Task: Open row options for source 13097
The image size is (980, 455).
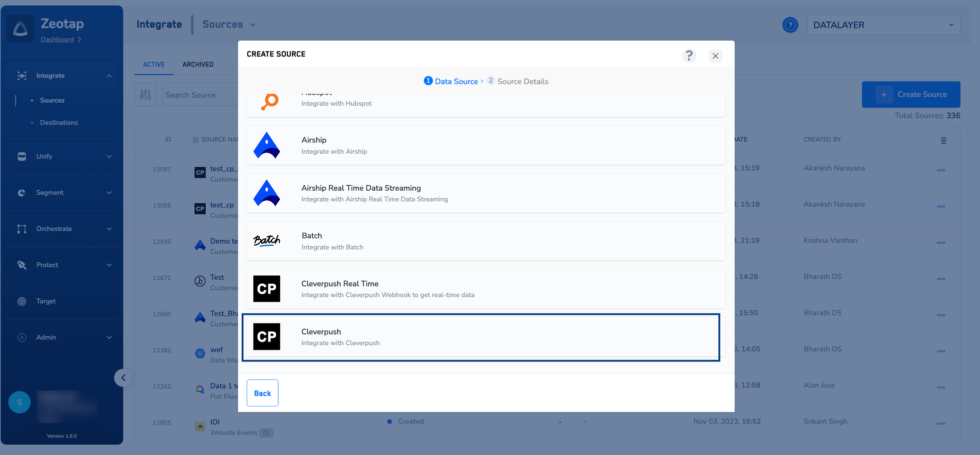Action: tap(941, 170)
